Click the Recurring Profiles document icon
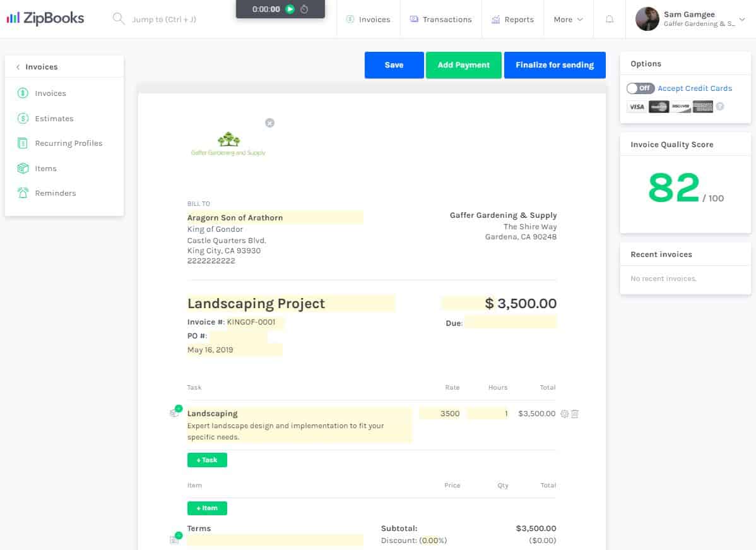Viewport: 756px width, 550px height. [23, 143]
